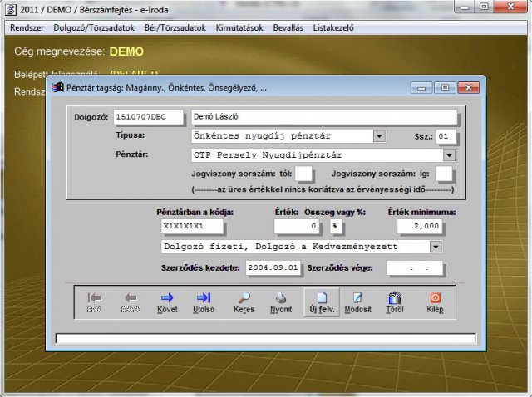Open the Bevallás menu

[x=289, y=27]
